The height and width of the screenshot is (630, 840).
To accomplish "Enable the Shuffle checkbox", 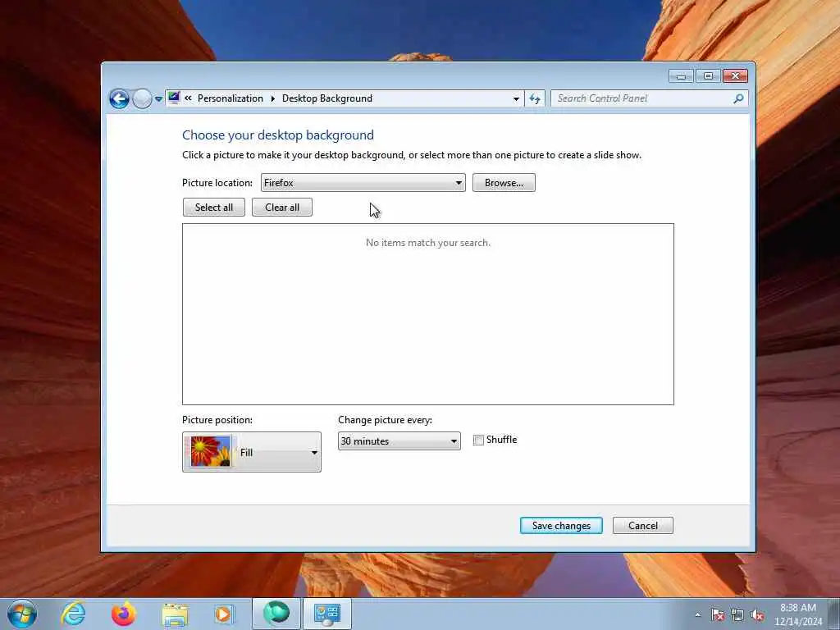I will click(478, 441).
